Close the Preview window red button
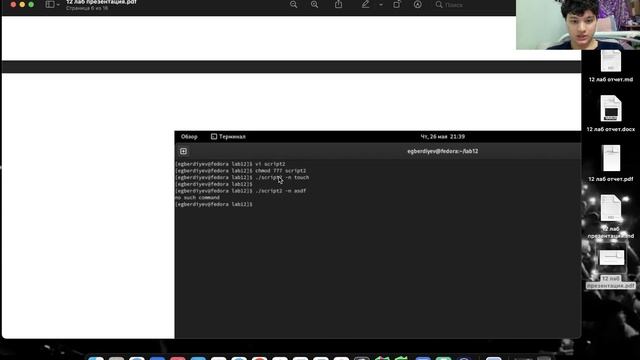The image size is (640, 360). (13, 4)
